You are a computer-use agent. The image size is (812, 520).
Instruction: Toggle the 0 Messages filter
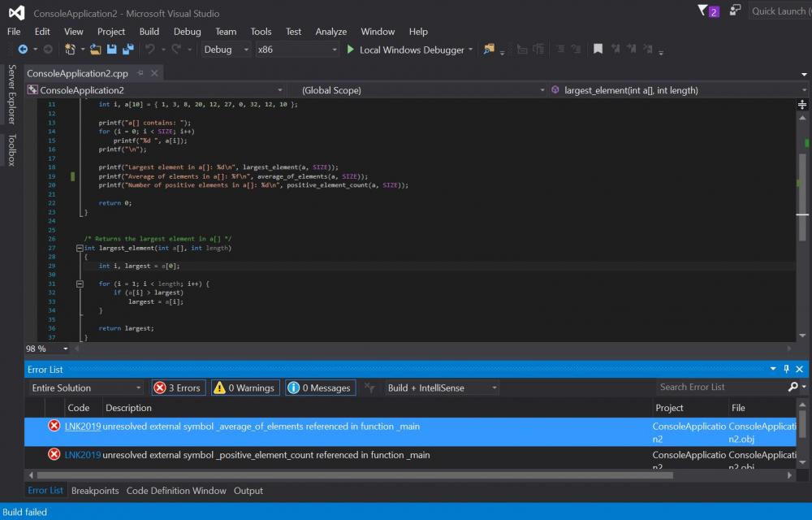pyautogui.click(x=319, y=388)
